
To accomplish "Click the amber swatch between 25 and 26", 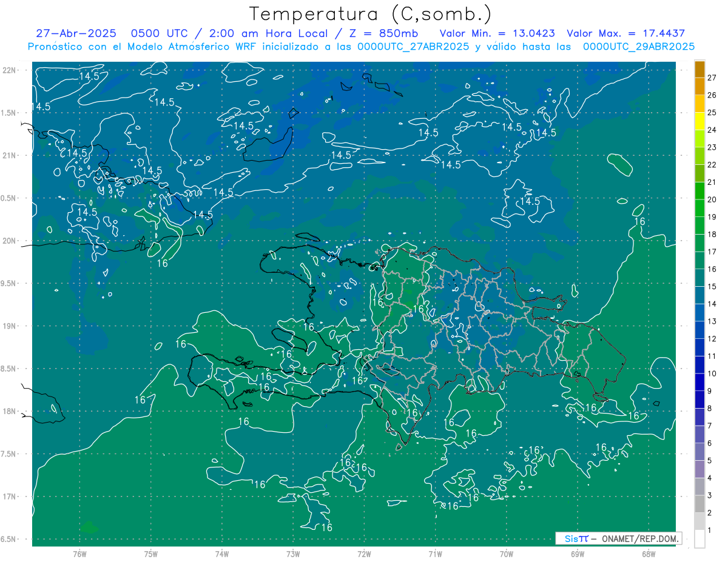I will click(699, 104).
